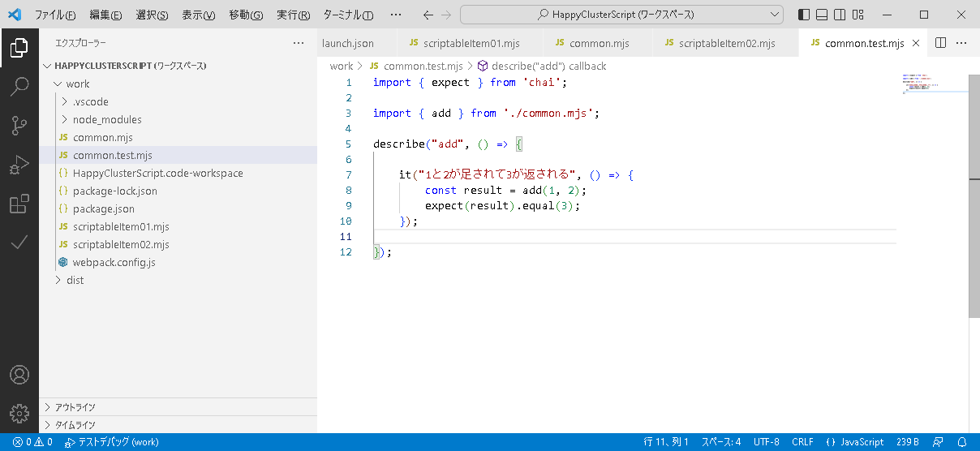The image size is (980, 451).
Task: Open Explorer views and more actions ellipsis
Action: (x=299, y=43)
